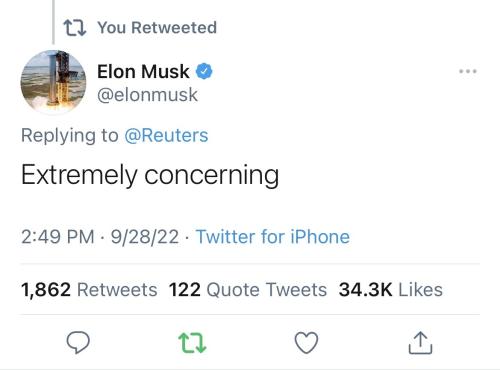Image resolution: width=500 pixels, height=370 pixels.
Task: View the 1,862 Retweets list
Action: tap(89, 290)
